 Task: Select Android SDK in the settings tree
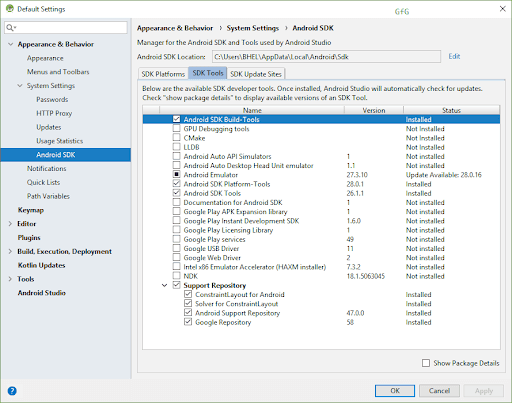coord(66,155)
